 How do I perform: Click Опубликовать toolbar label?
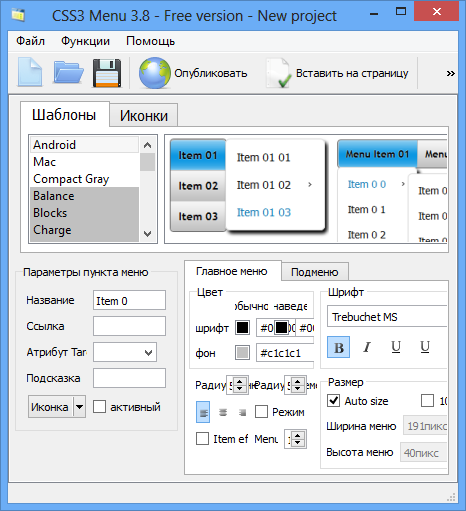pos(211,73)
